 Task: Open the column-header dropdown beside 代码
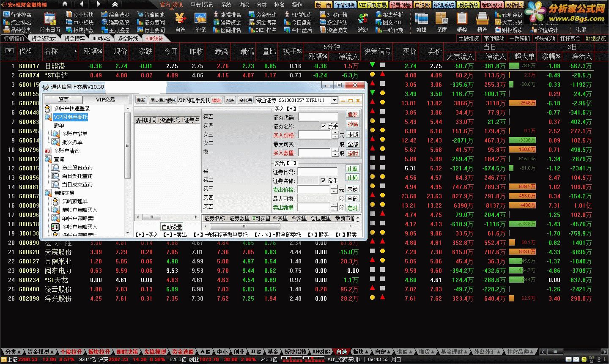pos(10,51)
